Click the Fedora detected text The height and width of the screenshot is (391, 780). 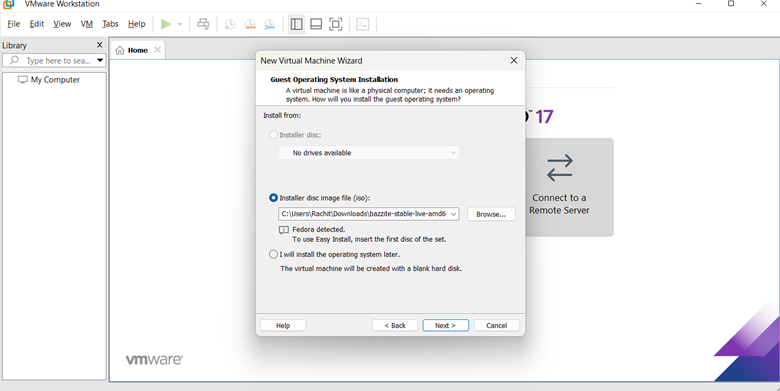(x=318, y=229)
